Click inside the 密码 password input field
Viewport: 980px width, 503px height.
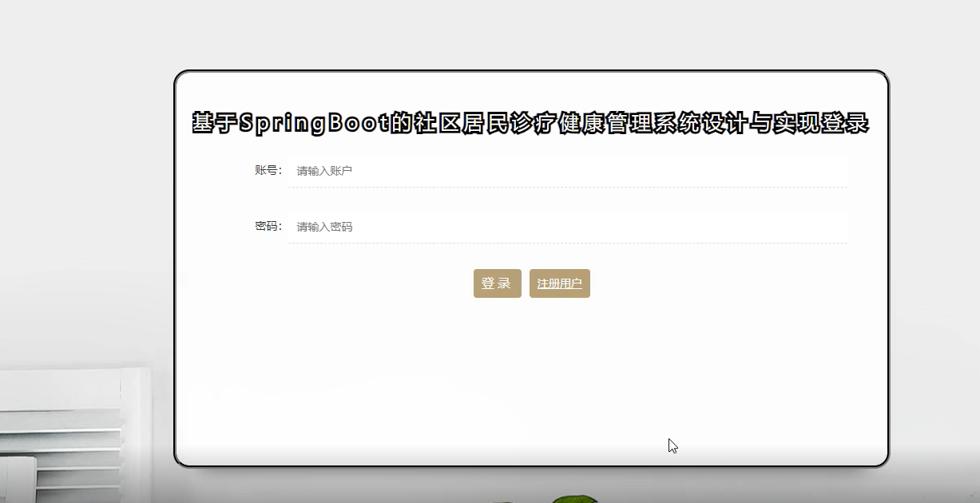(x=559, y=226)
